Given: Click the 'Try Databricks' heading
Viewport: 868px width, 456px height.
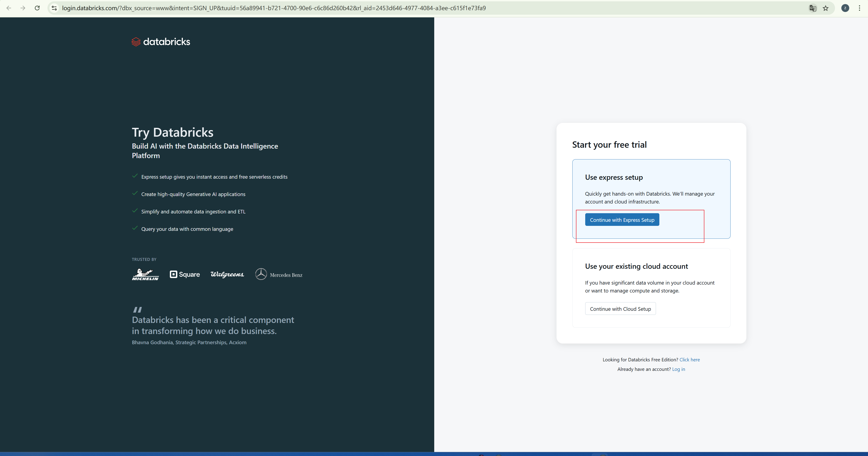Looking at the screenshot, I should (x=172, y=132).
